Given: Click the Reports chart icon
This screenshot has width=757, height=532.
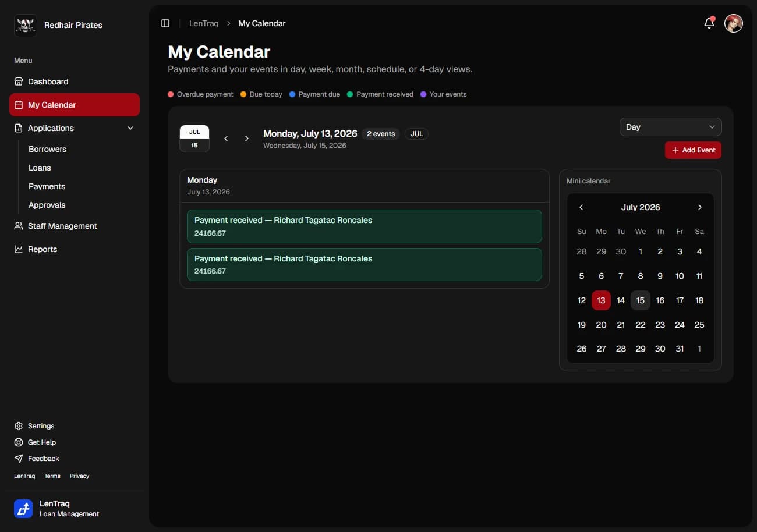Looking at the screenshot, I should [19, 249].
